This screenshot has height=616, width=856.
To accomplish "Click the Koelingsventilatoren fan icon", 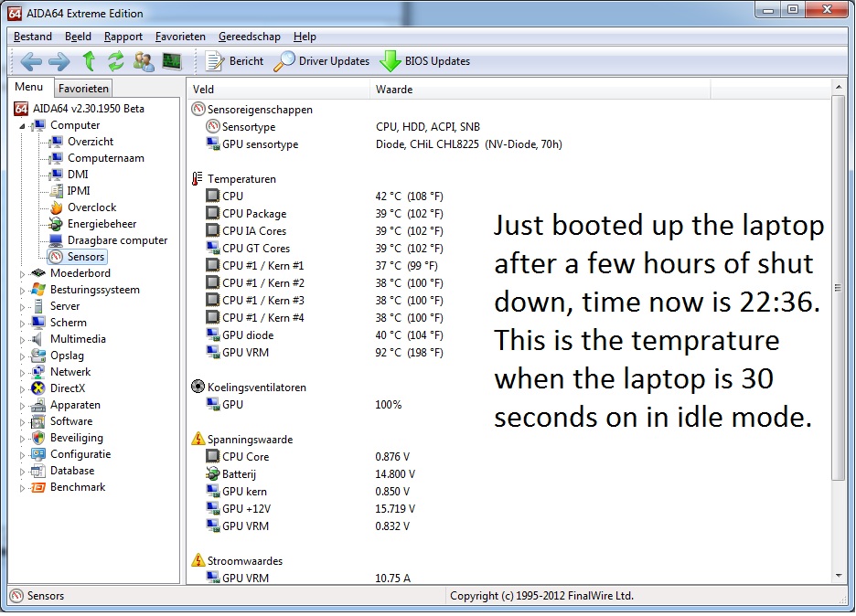I will (198, 387).
